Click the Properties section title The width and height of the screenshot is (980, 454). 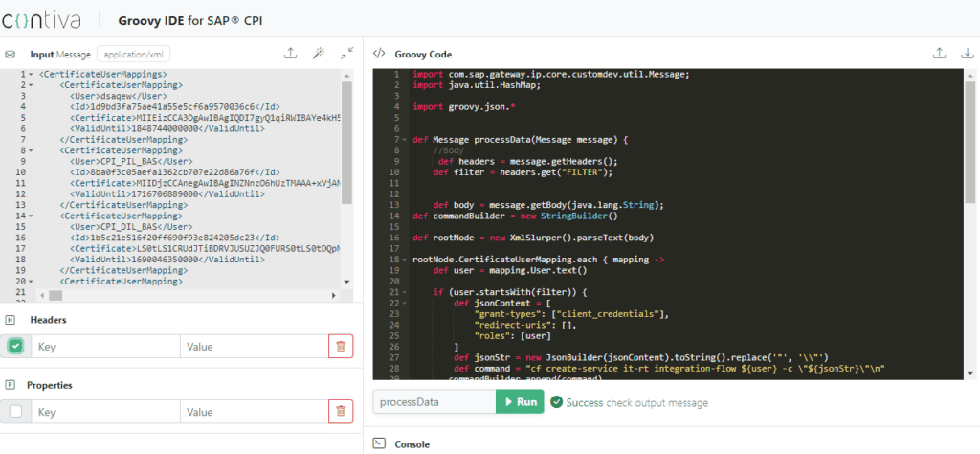click(50, 385)
